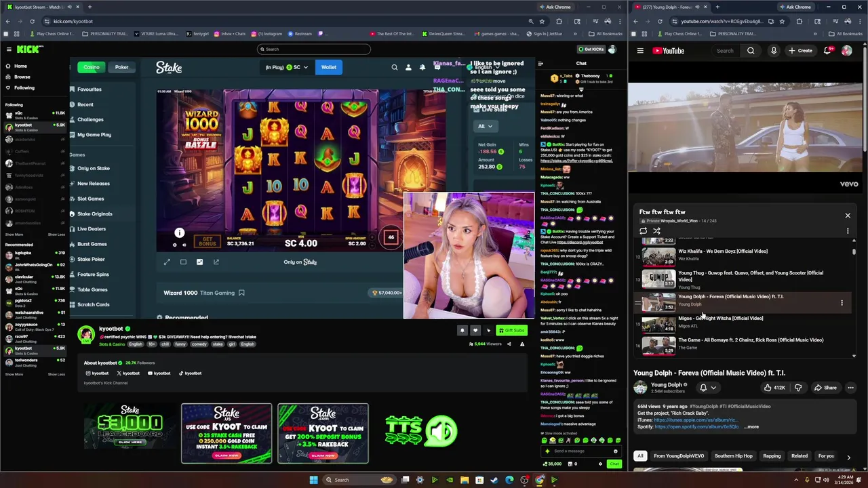868x488 pixels.
Task: Open the iTunes link in description
Action: [x=696, y=420]
